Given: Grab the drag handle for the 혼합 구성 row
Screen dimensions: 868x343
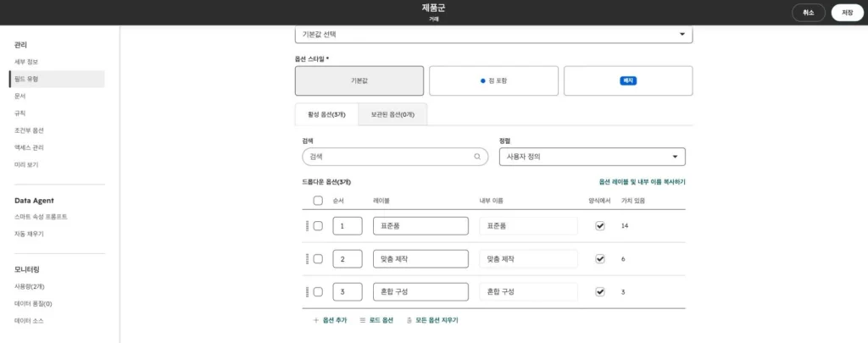Looking at the screenshot, I should tap(307, 292).
